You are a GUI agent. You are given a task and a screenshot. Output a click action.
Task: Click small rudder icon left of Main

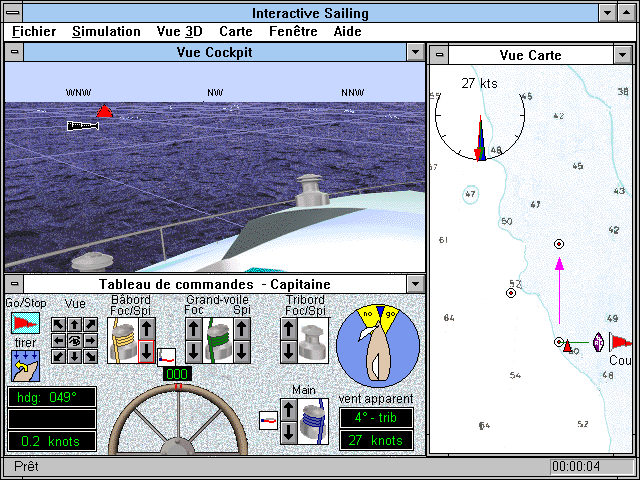(x=269, y=420)
